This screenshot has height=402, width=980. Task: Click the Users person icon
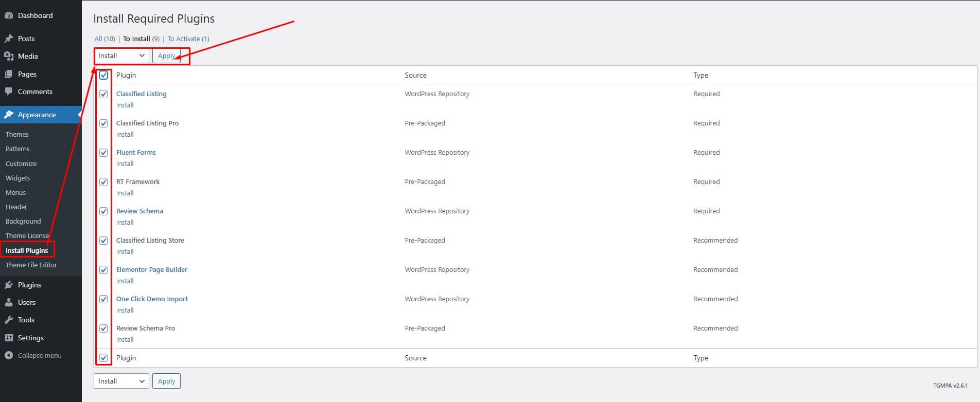click(9, 302)
